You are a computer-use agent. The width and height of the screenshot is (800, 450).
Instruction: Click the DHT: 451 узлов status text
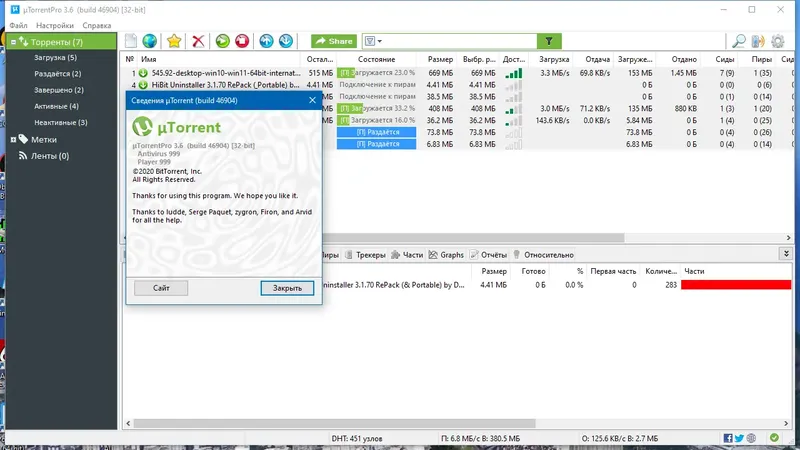tap(357, 438)
